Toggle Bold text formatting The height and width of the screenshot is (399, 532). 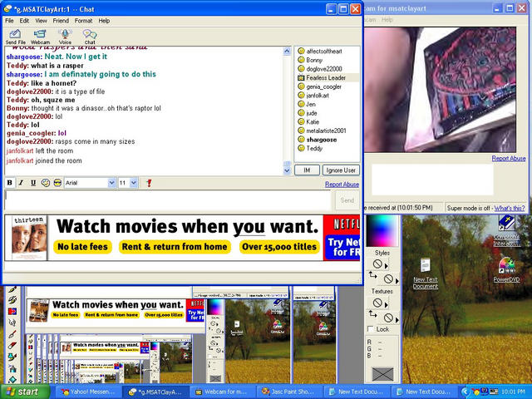pyautogui.click(x=9, y=183)
